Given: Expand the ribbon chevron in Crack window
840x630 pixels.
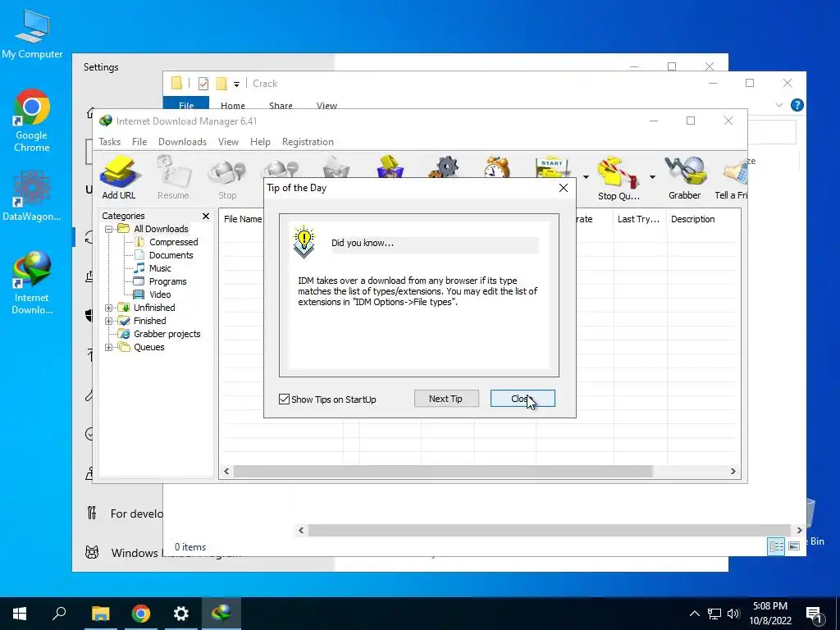Looking at the screenshot, I should pos(779,105).
